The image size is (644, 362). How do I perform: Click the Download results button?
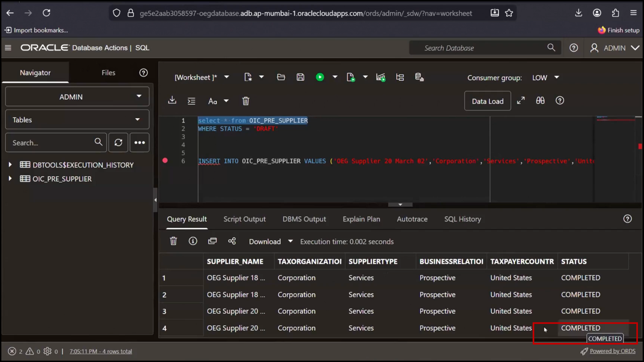(x=265, y=242)
